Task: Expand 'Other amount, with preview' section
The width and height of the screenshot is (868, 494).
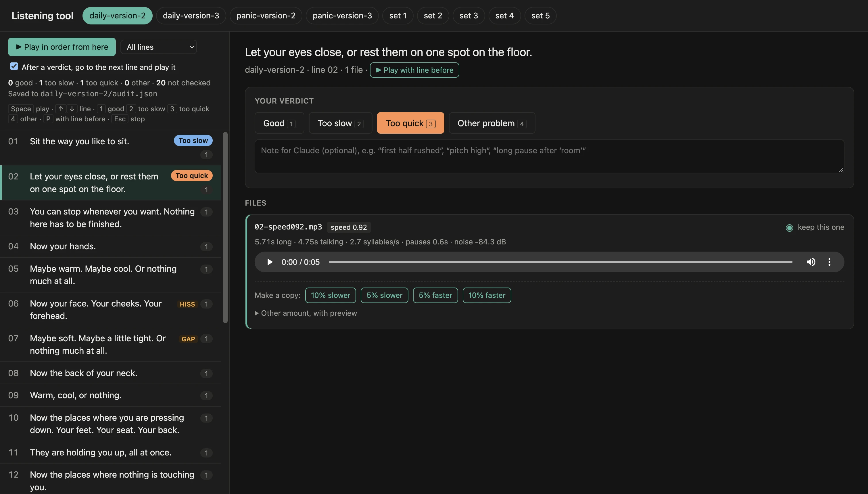Action: (306, 313)
